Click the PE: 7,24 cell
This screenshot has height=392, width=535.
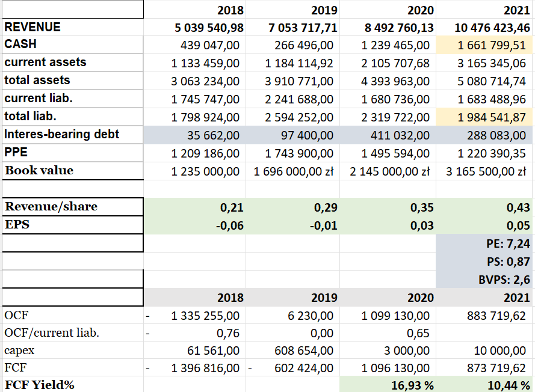click(x=484, y=243)
